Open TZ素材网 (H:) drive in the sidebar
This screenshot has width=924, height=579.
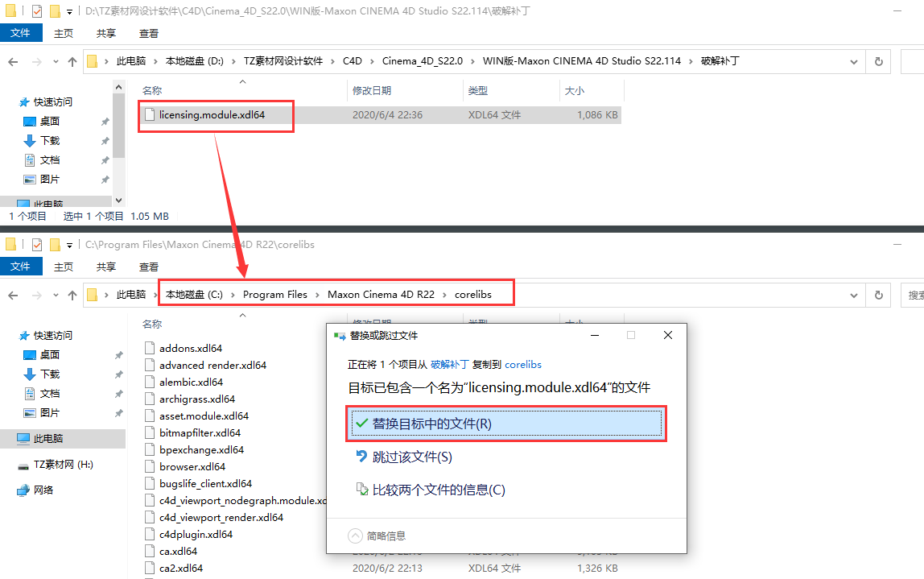63,465
